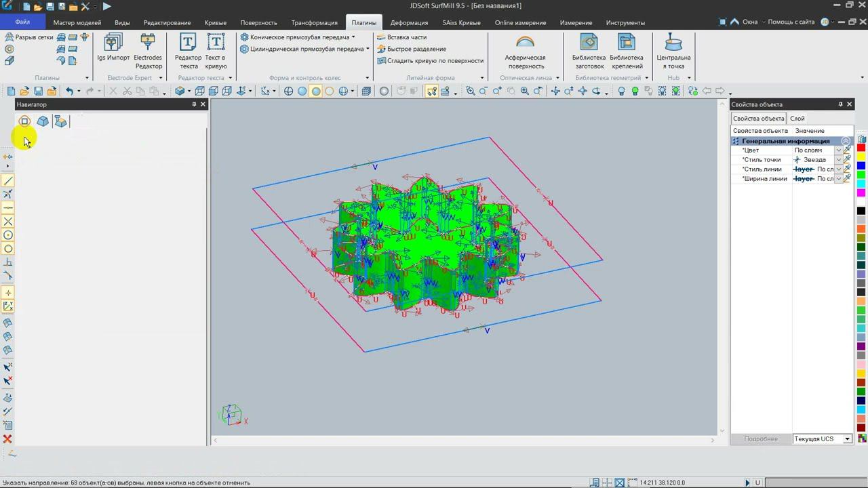The height and width of the screenshot is (488, 868).
Task: Click the Текст в кривую icon
Action: tap(216, 50)
